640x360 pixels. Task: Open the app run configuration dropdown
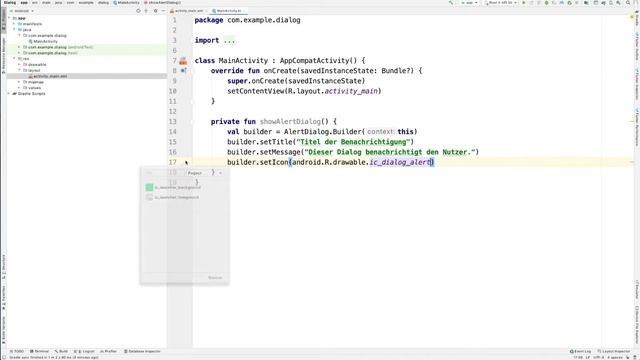point(469,3)
